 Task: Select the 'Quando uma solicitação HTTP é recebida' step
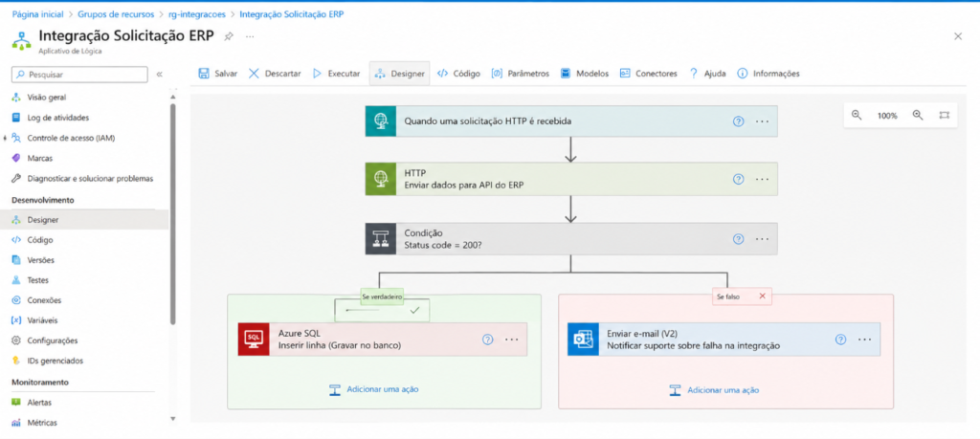[x=571, y=121]
